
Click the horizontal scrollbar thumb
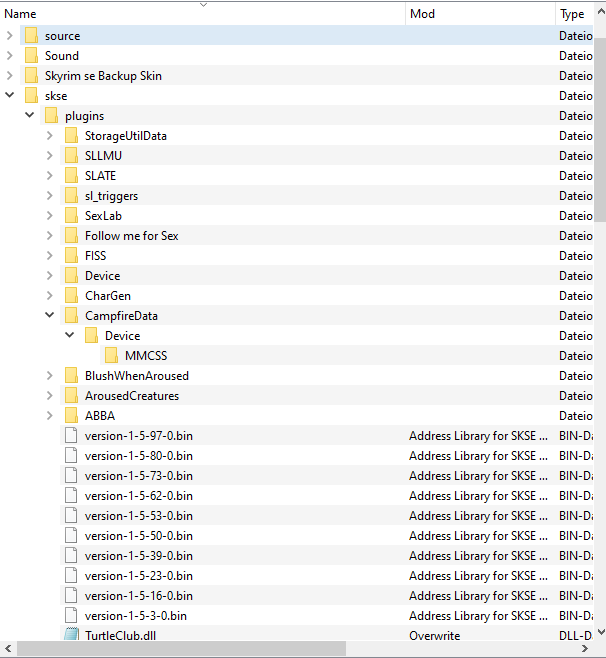tap(181, 649)
